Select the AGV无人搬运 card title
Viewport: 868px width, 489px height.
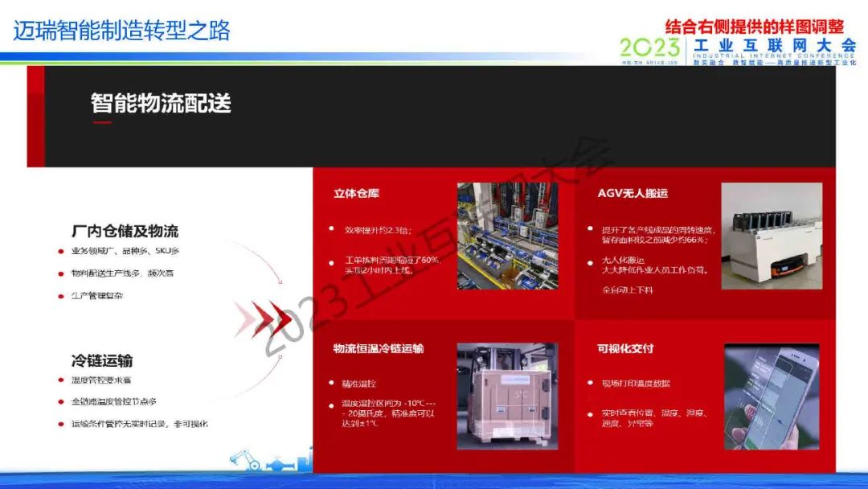point(633,193)
